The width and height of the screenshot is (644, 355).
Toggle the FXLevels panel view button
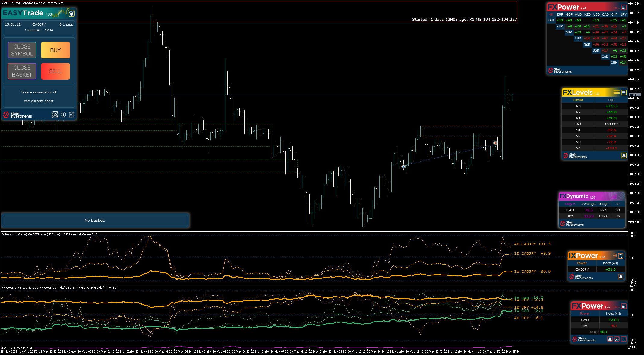[624, 93]
